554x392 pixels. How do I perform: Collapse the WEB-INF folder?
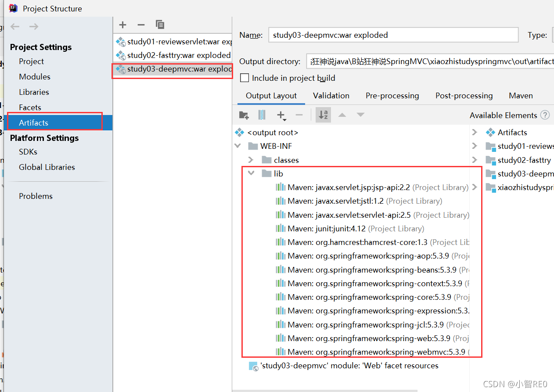[x=238, y=146]
